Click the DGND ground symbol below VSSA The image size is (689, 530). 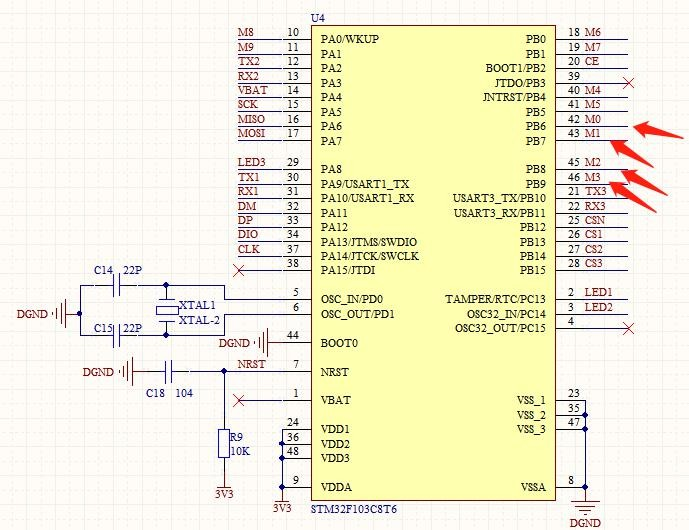click(x=585, y=508)
